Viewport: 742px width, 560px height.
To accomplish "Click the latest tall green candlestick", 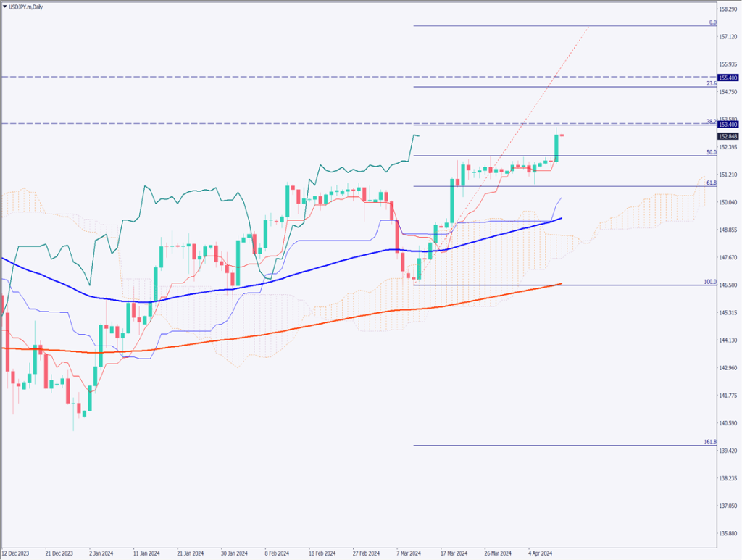I will (x=556, y=148).
